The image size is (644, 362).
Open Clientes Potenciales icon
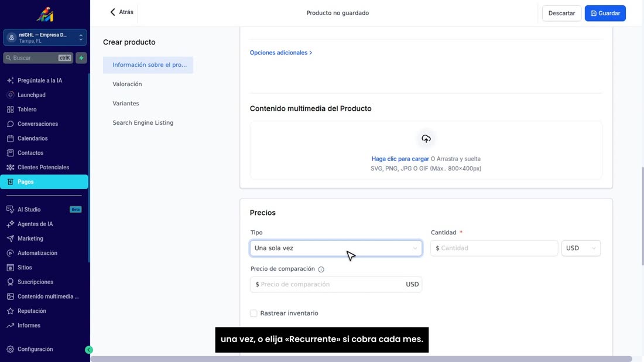11,168
